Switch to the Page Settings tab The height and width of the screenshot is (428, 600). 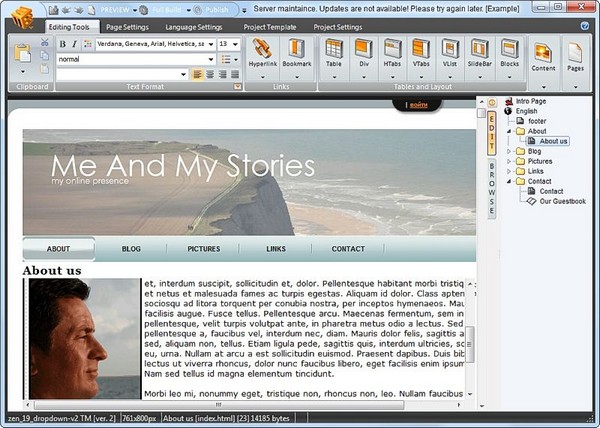[127, 27]
